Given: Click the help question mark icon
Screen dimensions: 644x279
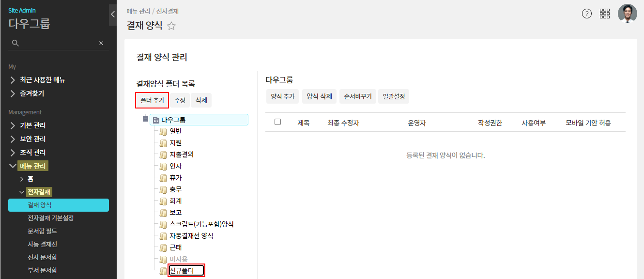Looking at the screenshot, I should 586,14.
